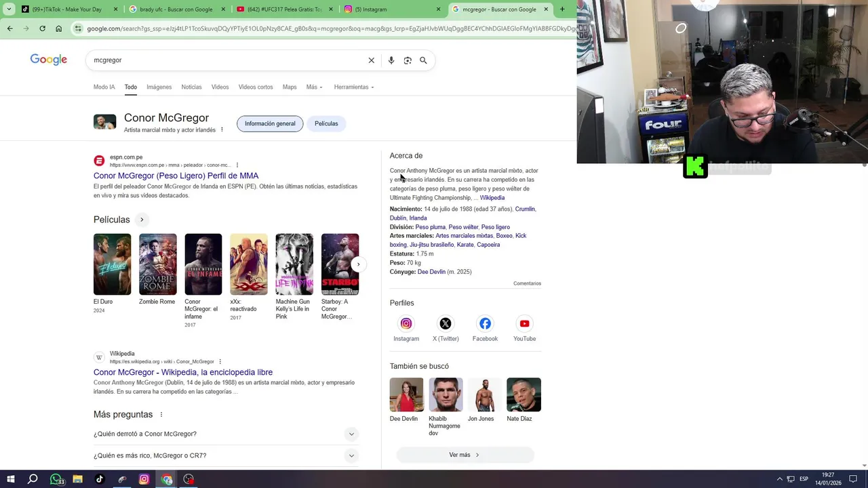Click the Información general chip
This screenshot has height=488, width=868.
pos(270,123)
